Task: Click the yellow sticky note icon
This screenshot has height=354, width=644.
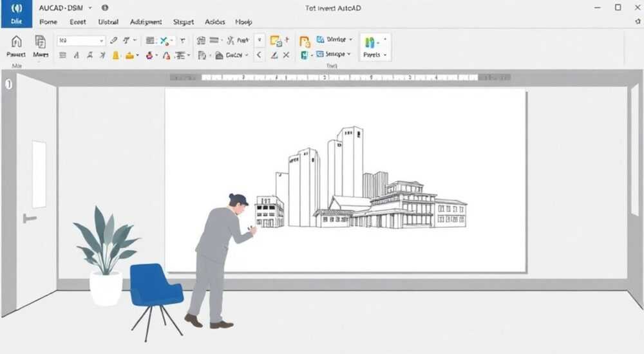Action: click(x=276, y=41)
